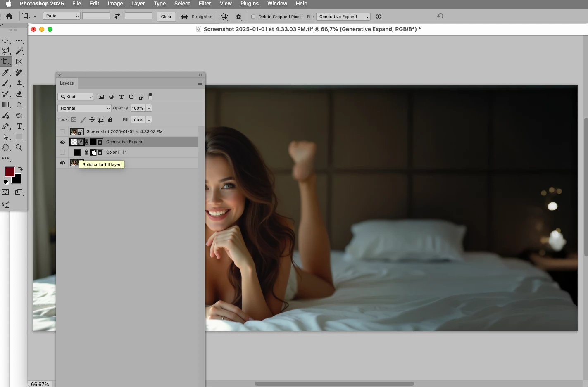
Task: Open the Filter menu
Action: [205, 4]
